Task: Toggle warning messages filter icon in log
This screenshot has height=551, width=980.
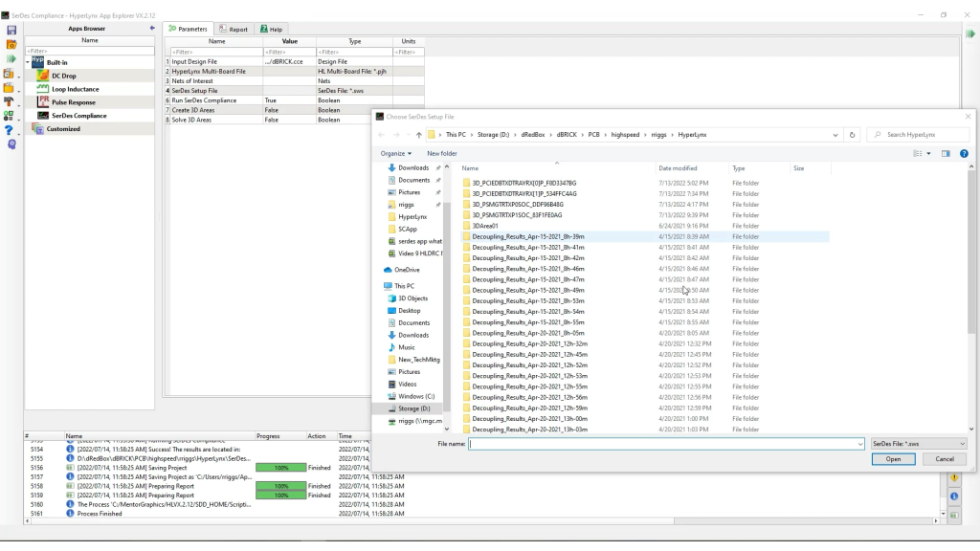Action: point(954,477)
